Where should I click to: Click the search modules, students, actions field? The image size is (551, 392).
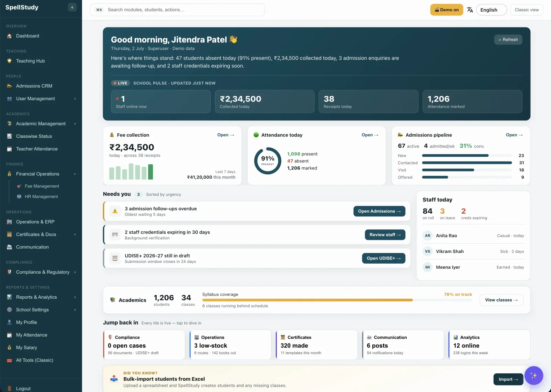coord(177,10)
